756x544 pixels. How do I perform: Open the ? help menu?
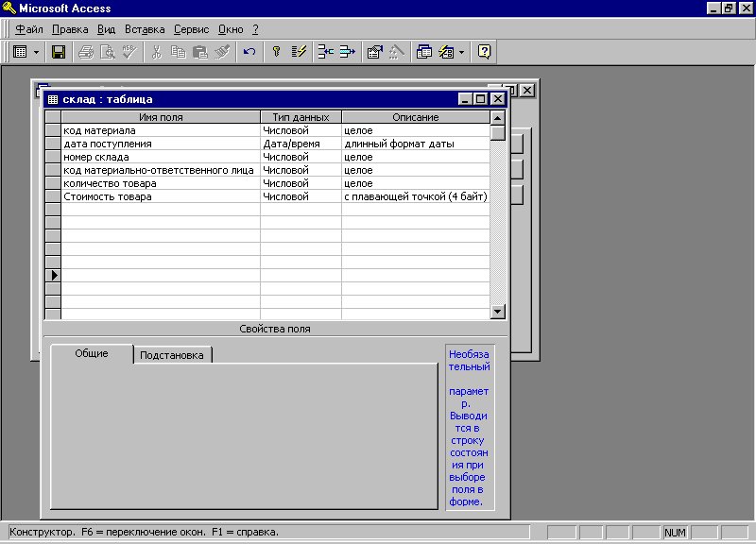click(255, 29)
